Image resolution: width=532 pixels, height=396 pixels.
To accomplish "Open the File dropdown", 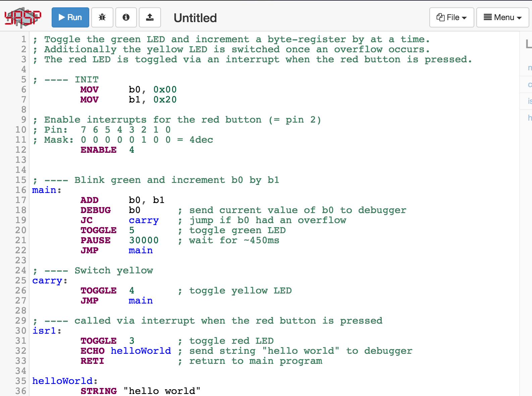I will 451,17.
